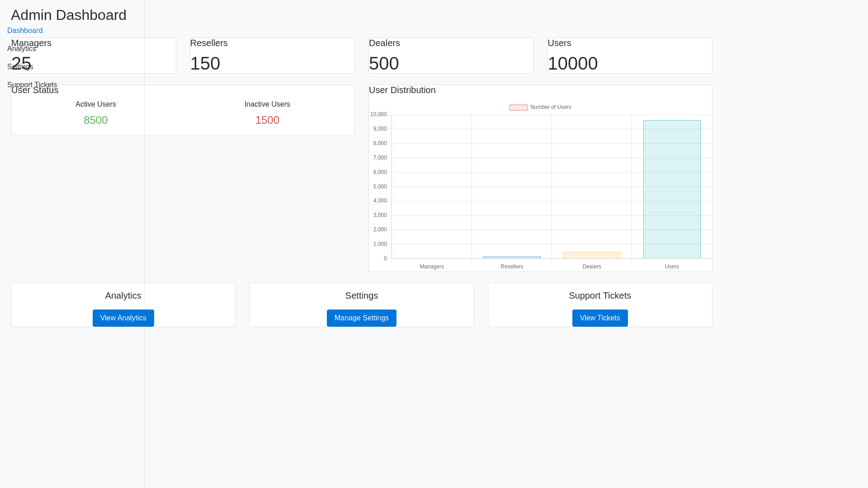Screen dimensions: 868x488
Task: Select the Resellers 150 stat card
Action: (272, 56)
